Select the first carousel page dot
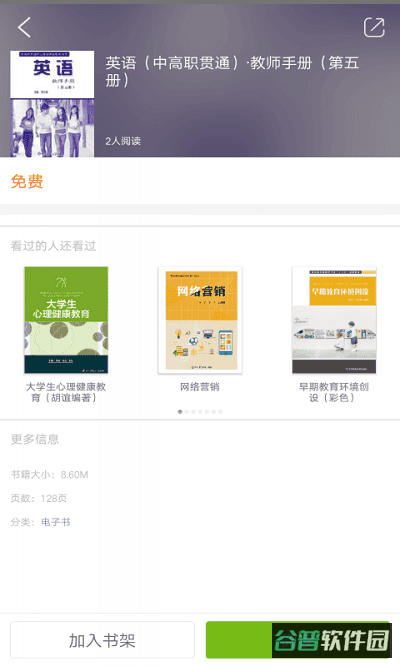 click(x=180, y=412)
